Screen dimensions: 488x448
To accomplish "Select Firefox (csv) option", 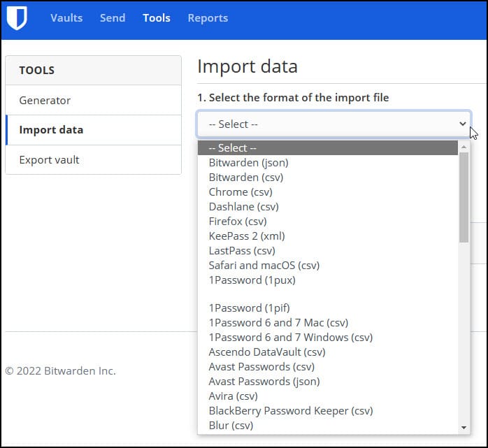I will (x=328, y=221).
